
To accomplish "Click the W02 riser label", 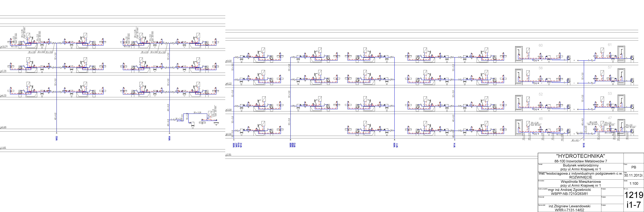I will point(57,138).
